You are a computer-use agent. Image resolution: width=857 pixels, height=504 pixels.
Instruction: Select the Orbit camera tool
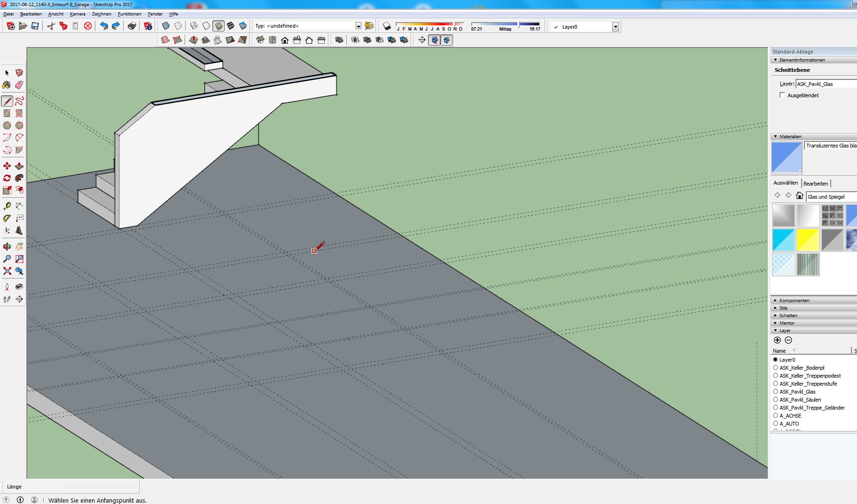pos(7,246)
